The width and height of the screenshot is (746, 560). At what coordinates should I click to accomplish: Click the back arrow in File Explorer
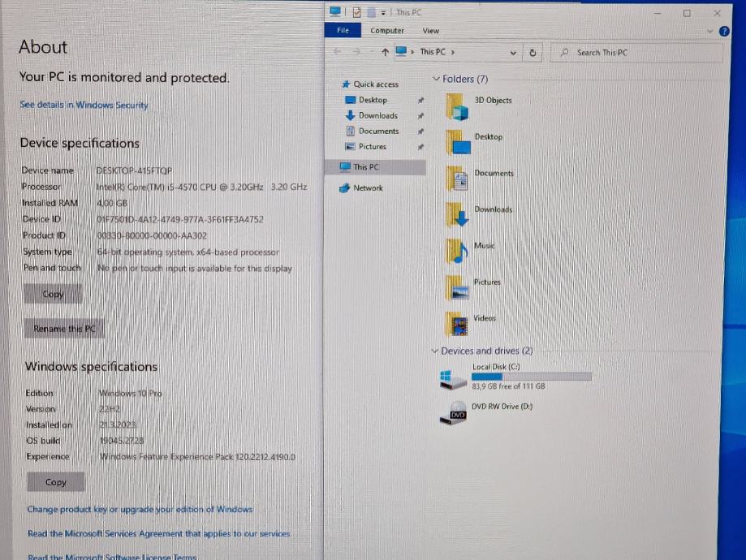point(338,52)
